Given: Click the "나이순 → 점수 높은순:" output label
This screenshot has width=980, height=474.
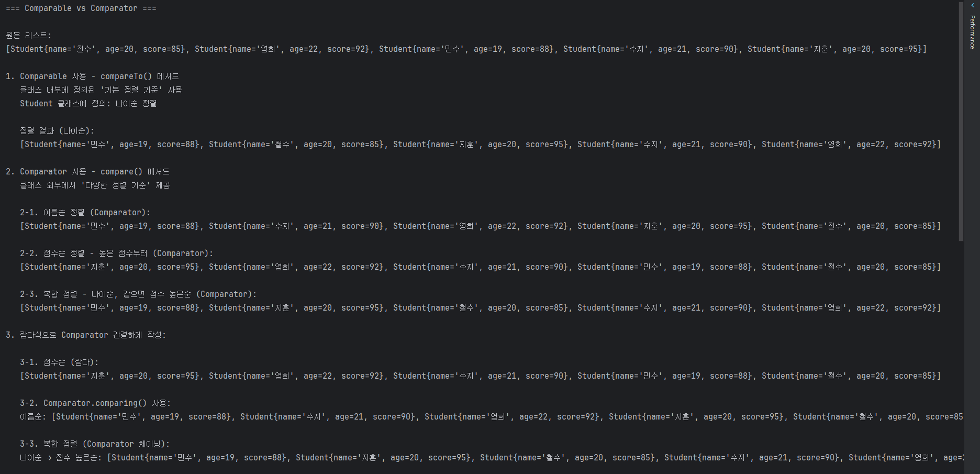Looking at the screenshot, I should [61, 458].
